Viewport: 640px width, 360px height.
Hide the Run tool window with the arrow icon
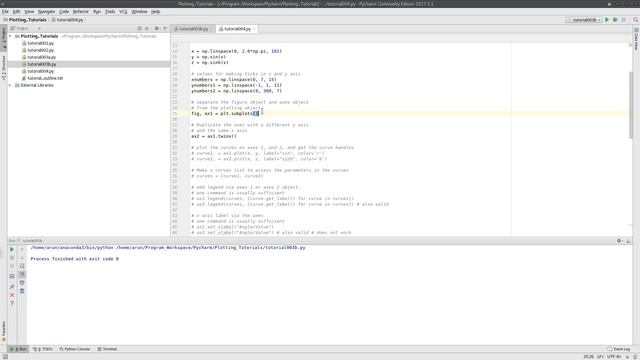pos(628,241)
